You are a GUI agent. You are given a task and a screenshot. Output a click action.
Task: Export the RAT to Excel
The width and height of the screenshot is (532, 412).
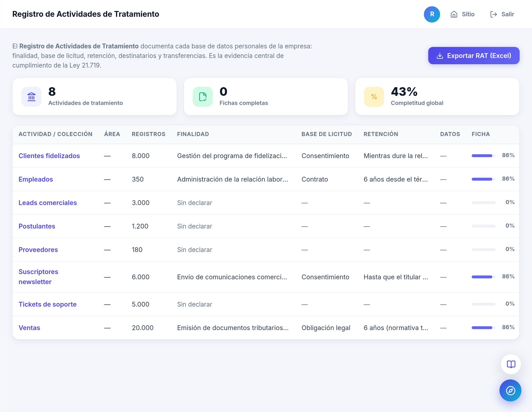tap(473, 56)
